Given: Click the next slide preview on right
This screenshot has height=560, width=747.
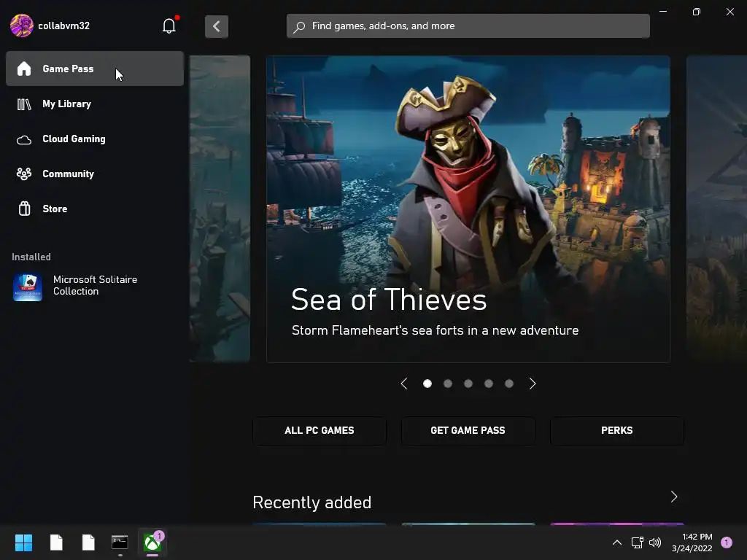Looking at the screenshot, I should [x=716, y=209].
